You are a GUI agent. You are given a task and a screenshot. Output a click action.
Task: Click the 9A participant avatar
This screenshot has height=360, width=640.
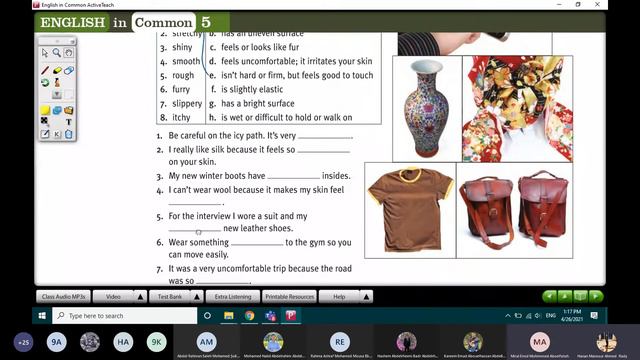pos(57,342)
